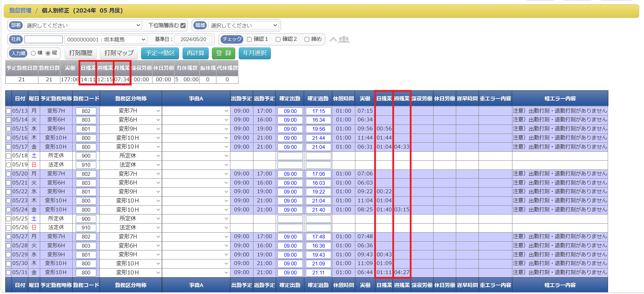
Task: Click the 予定⇒勤区 button
Action: tap(160, 53)
